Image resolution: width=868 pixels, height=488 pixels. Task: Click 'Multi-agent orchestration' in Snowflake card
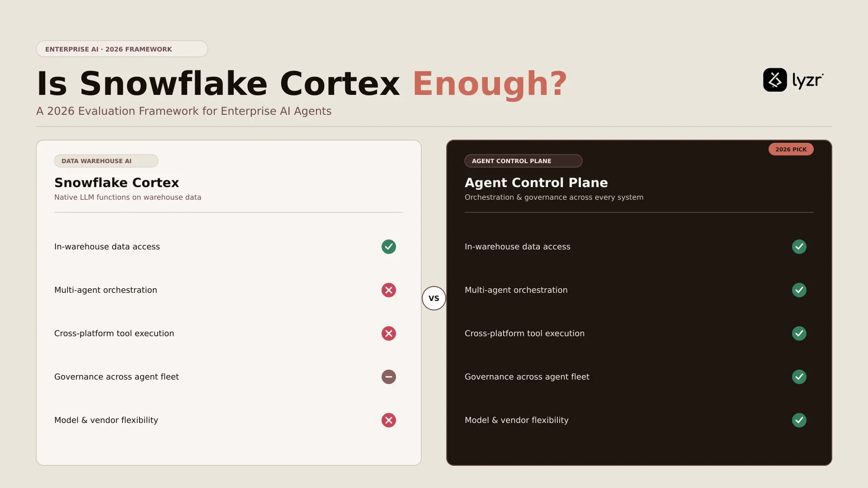[106, 290]
